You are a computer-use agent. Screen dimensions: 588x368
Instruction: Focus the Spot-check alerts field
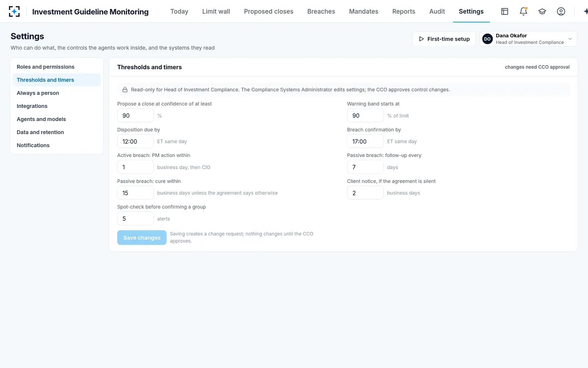(x=136, y=219)
